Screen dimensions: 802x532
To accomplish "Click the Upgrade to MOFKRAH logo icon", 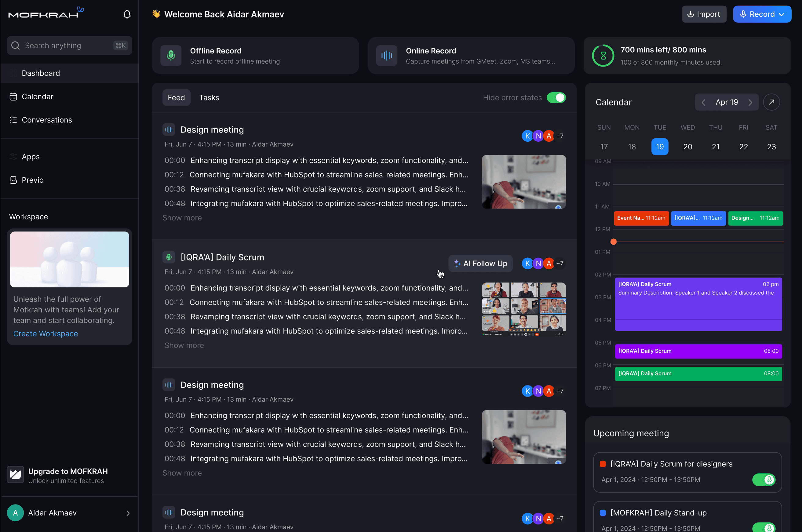I will (16, 475).
